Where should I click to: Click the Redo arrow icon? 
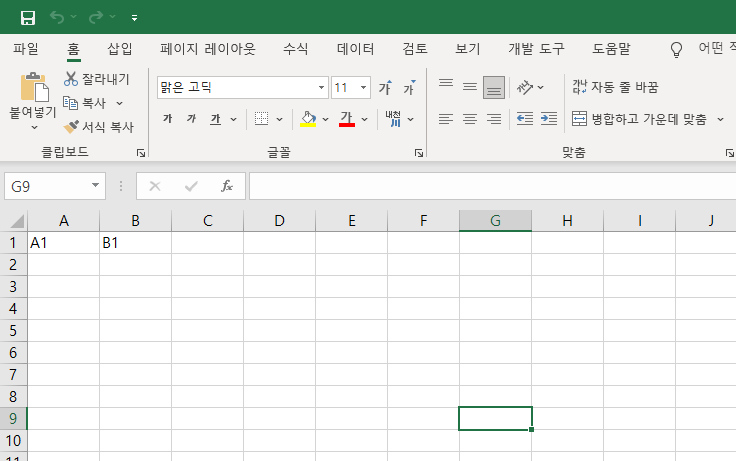(96, 17)
